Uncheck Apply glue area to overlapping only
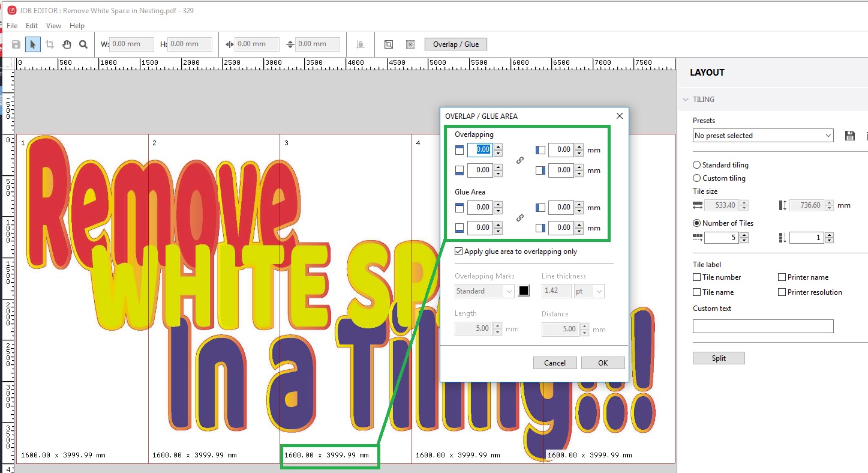This screenshot has width=868, height=473. (x=458, y=251)
